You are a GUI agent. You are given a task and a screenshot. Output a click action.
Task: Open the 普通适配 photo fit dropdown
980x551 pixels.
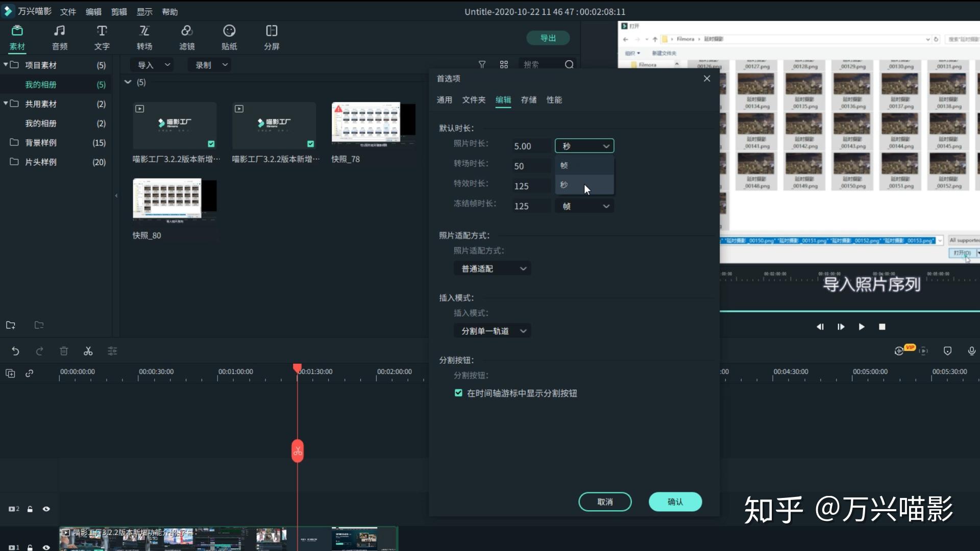(x=492, y=269)
